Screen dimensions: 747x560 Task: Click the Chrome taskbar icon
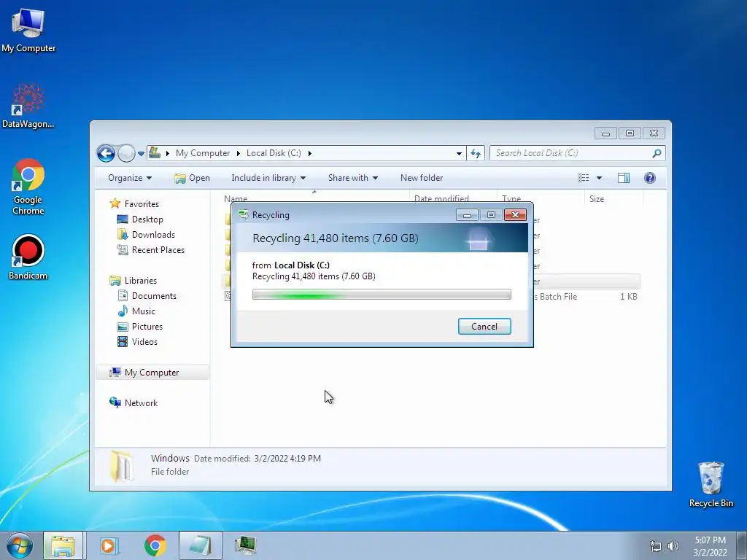155,545
